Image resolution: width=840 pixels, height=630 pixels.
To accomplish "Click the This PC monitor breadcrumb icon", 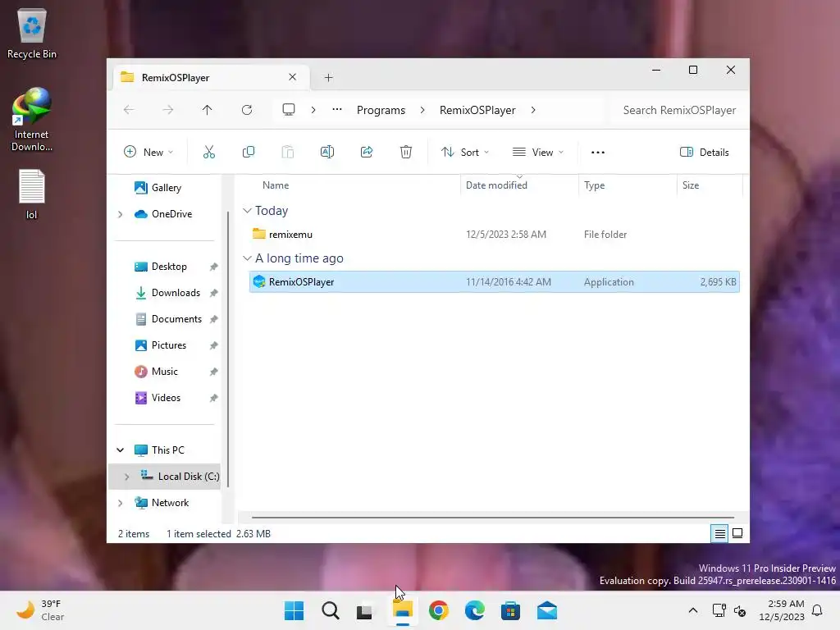I will (x=289, y=110).
